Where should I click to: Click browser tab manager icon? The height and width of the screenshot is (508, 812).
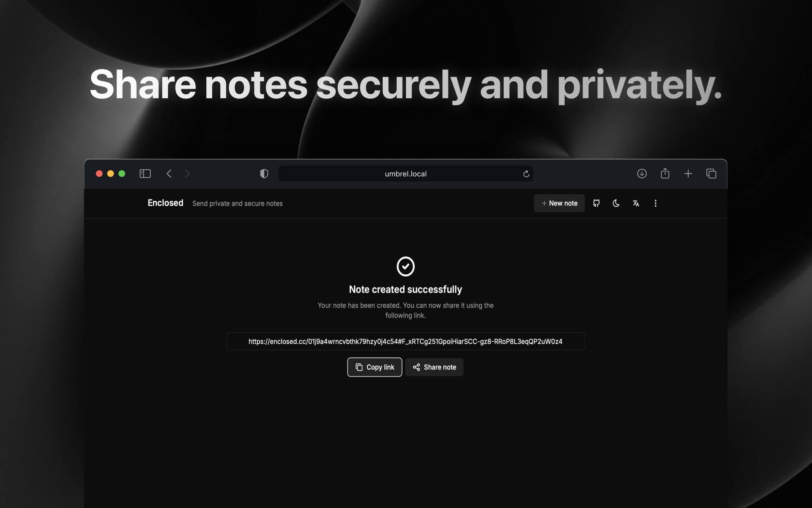[x=712, y=173]
